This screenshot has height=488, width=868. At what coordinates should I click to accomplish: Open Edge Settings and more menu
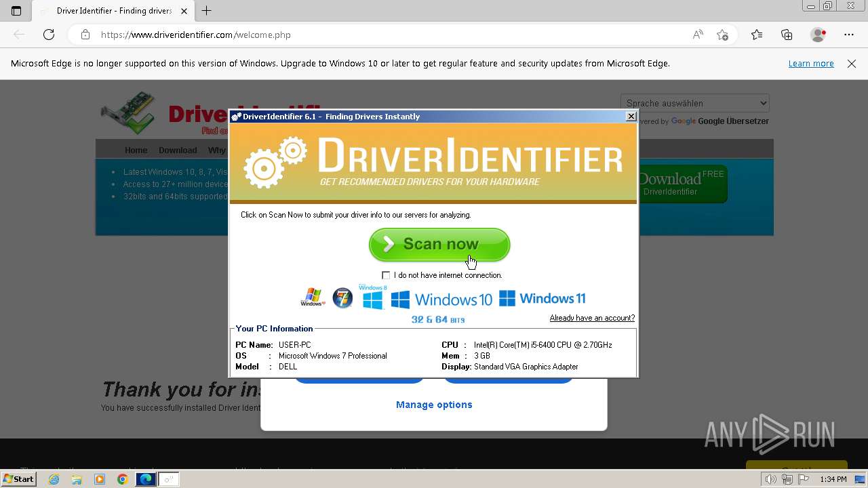849,35
